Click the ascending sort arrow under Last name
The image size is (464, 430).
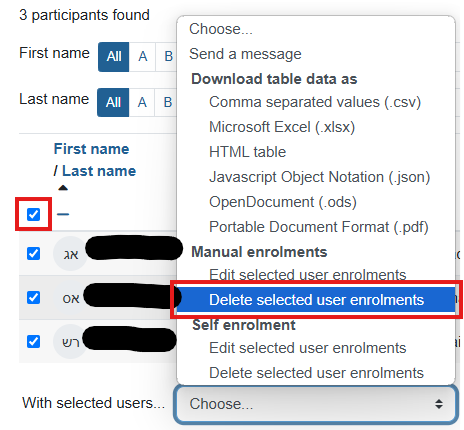(63, 188)
